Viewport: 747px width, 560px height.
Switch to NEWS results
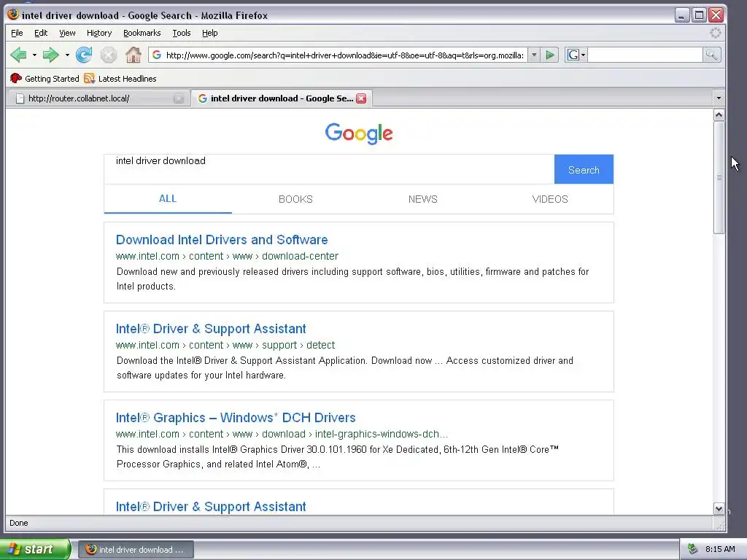(422, 199)
